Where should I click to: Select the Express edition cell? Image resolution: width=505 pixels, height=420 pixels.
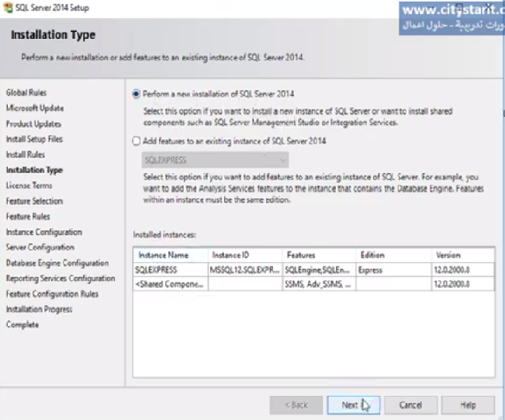[393, 270]
